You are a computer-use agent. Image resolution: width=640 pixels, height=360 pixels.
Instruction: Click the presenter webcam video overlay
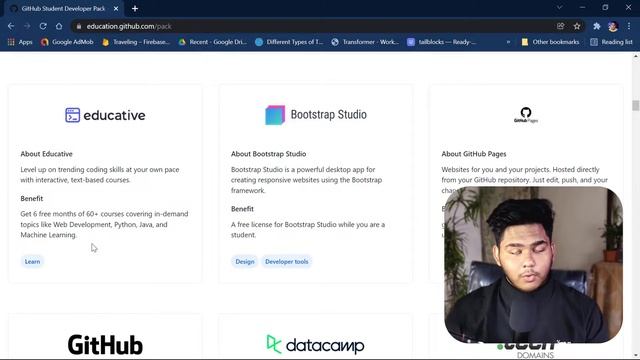point(533,264)
